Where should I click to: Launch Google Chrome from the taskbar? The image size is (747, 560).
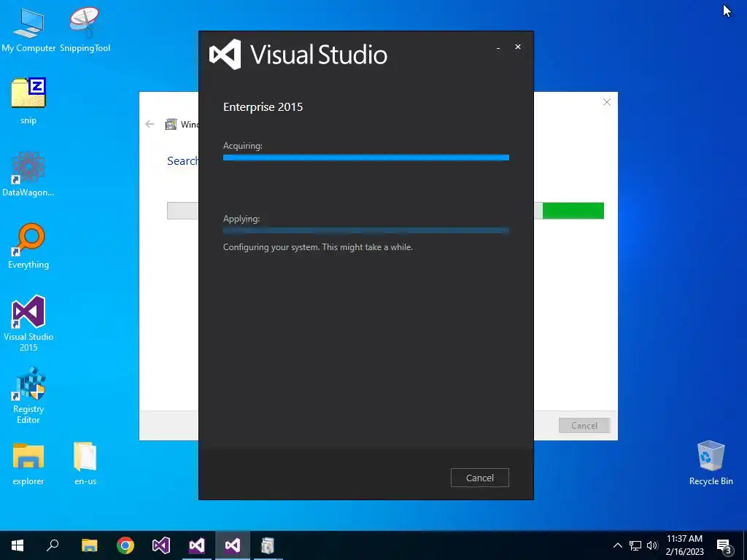point(125,545)
